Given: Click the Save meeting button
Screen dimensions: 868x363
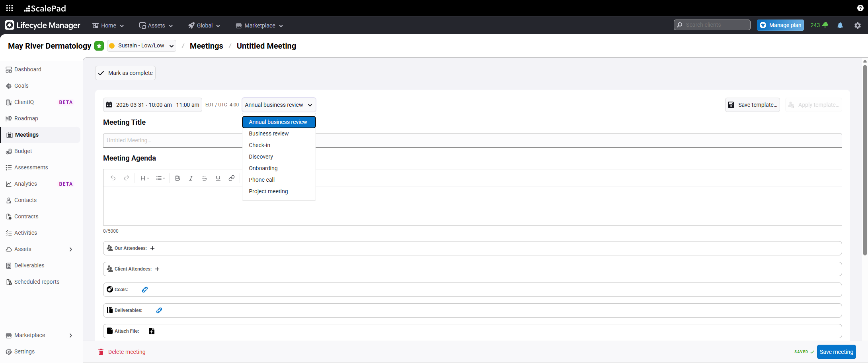Looking at the screenshot, I should tap(836, 352).
